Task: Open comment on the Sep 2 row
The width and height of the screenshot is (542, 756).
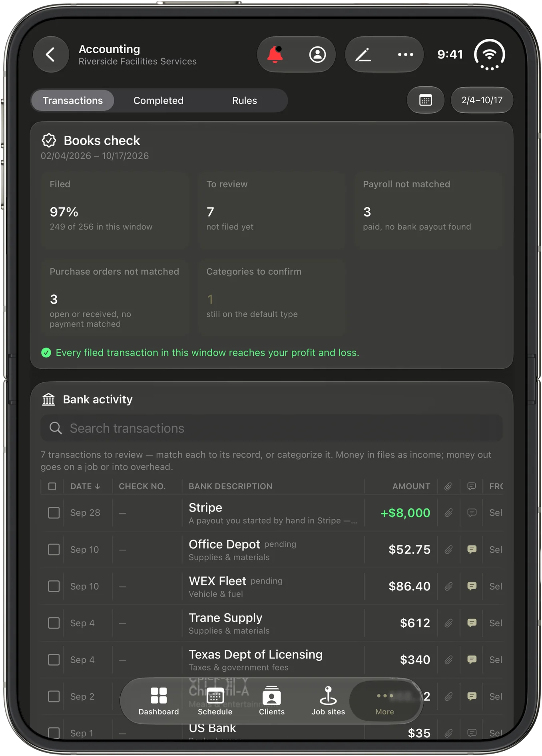Action: pos(472,697)
